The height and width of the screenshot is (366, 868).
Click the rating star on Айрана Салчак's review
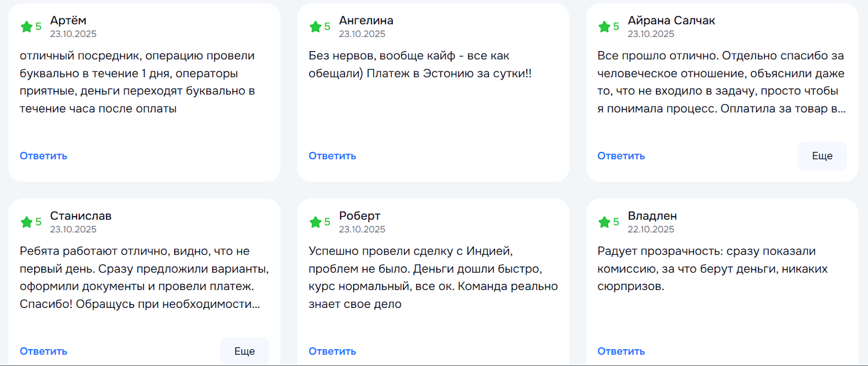(604, 27)
